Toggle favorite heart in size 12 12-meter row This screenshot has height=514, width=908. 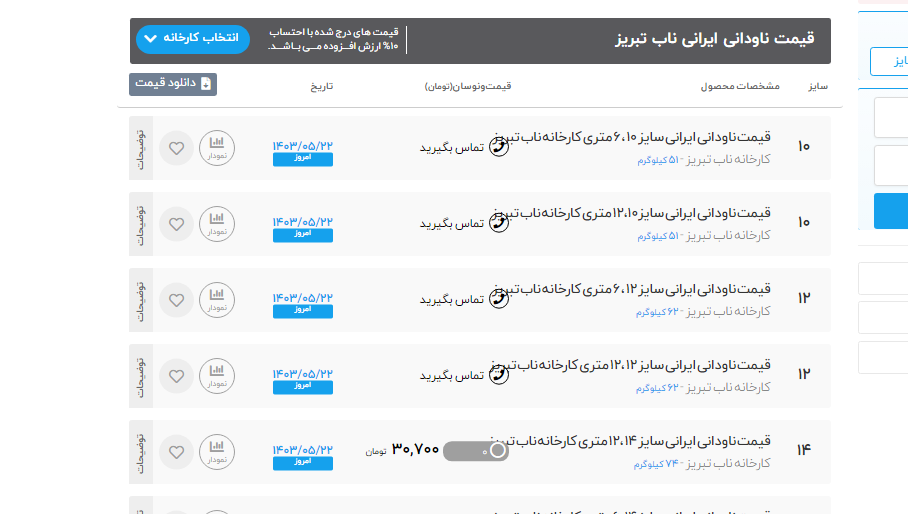177,376
